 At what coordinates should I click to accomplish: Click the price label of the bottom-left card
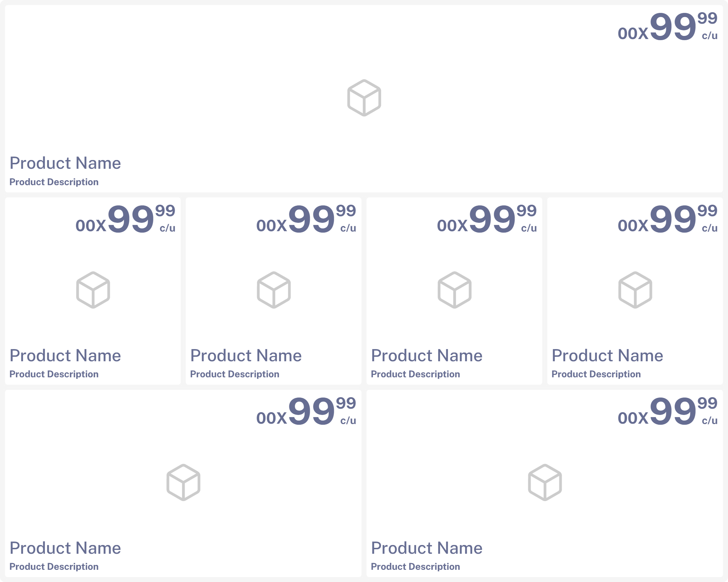pos(306,412)
